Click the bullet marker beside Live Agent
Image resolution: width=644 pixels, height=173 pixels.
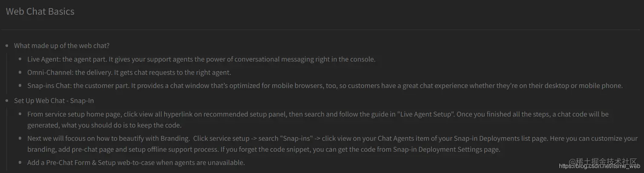click(x=20, y=59)
